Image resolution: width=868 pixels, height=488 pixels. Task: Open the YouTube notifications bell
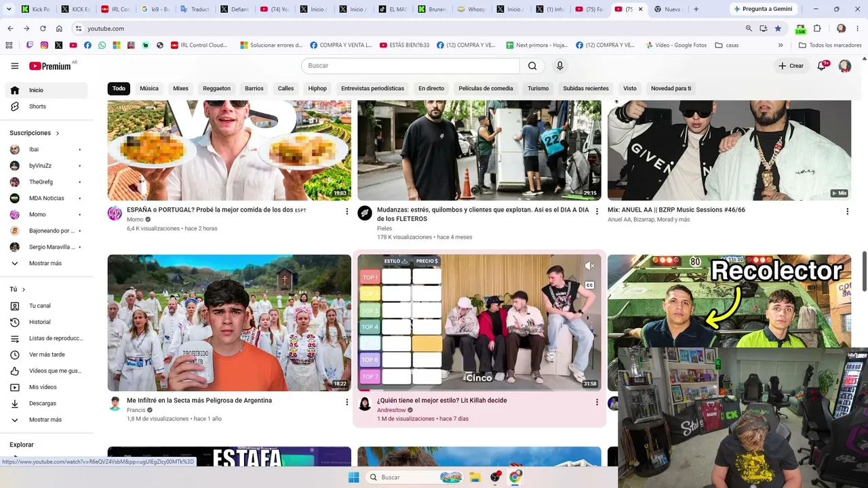point(822,66)
